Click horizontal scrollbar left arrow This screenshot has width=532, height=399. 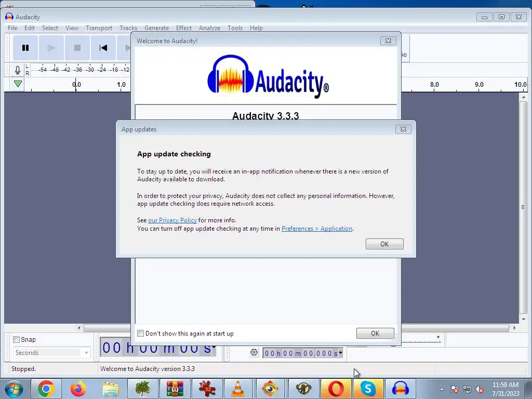pyautogui.click(x=79, y=328)
